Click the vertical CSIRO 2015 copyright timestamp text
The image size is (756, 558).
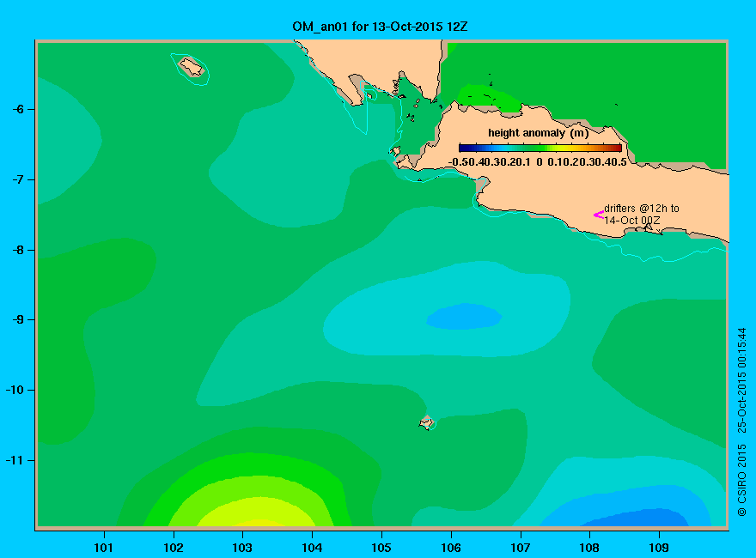coord(741,422)
